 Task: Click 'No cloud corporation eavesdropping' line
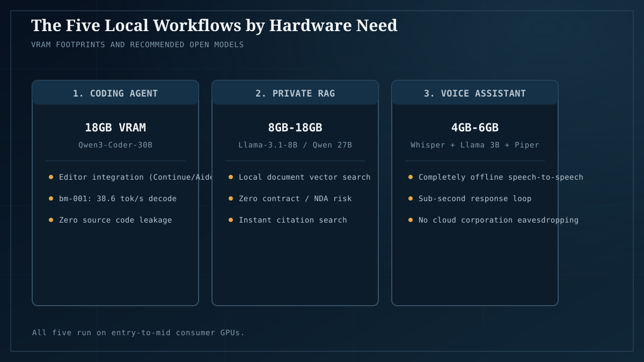(499, 220)
